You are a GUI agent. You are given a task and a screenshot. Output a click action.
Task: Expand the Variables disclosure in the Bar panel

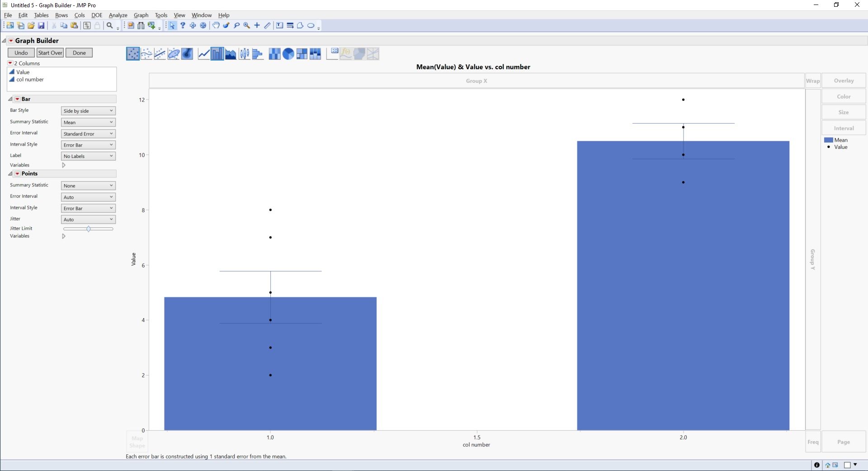64,165
